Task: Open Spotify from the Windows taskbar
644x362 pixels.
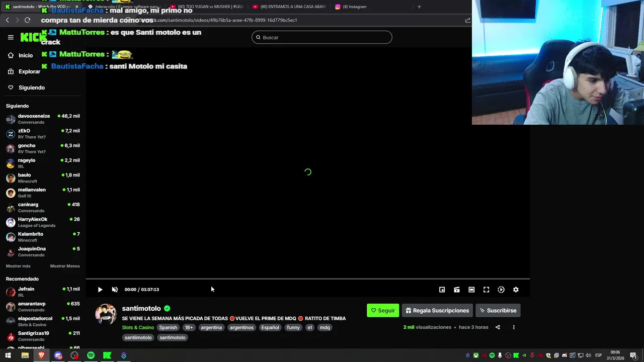Action: 91,355
